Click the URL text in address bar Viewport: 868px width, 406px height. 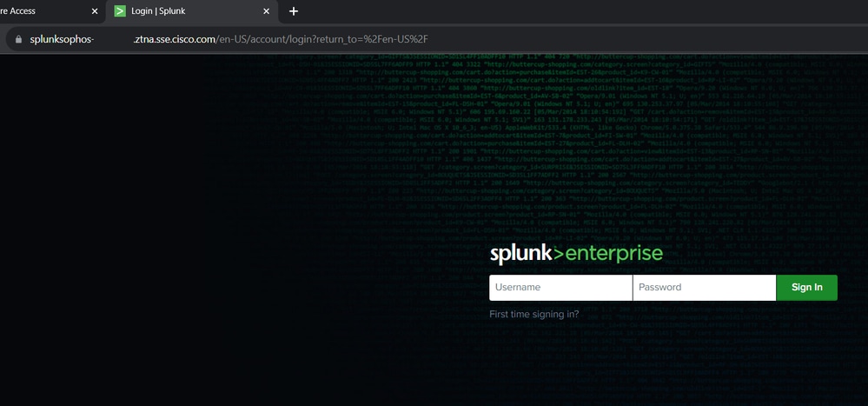tap(229, 39)
